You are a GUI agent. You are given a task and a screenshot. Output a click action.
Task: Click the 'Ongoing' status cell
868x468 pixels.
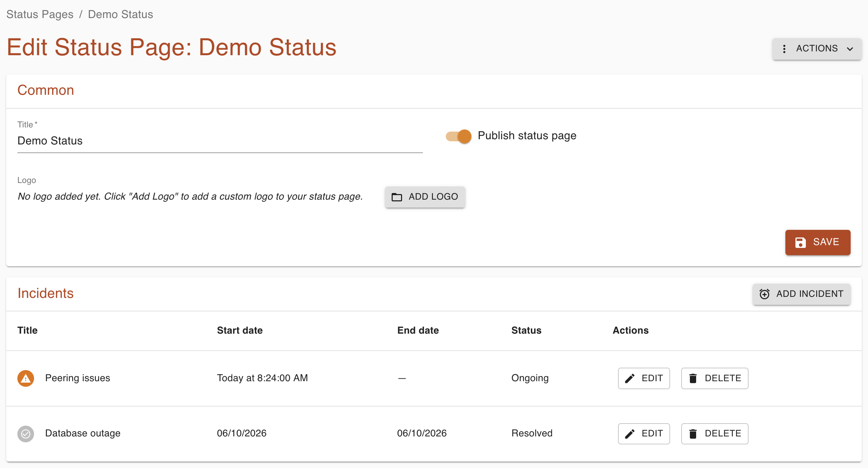[x=530, y=378]
